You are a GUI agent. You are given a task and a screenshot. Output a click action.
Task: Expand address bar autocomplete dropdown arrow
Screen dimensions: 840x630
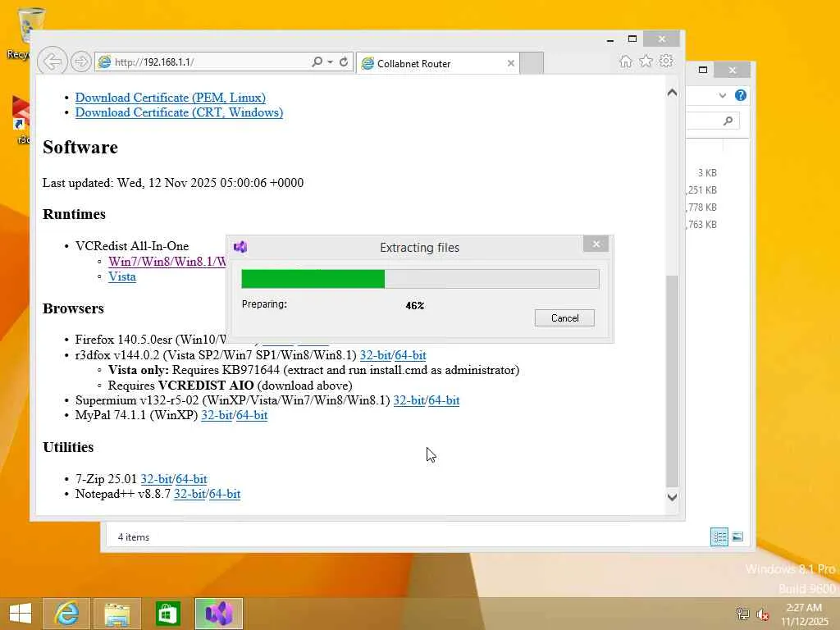click(330, 62)
